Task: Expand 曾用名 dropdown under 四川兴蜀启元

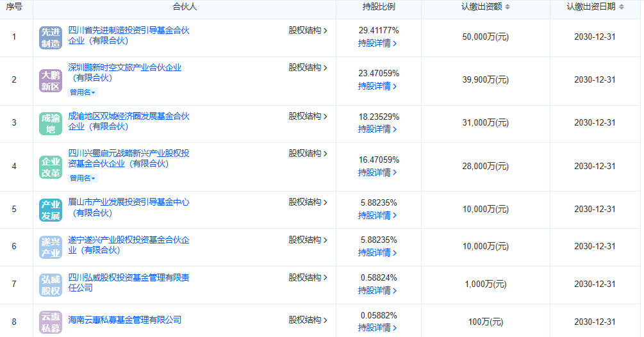Action: [x=82, y=178]
